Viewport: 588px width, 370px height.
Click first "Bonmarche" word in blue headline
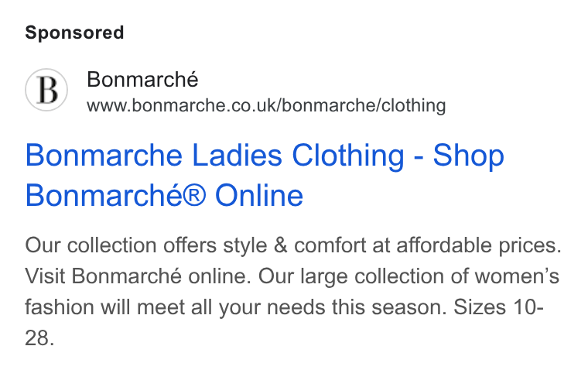[104, 156]
